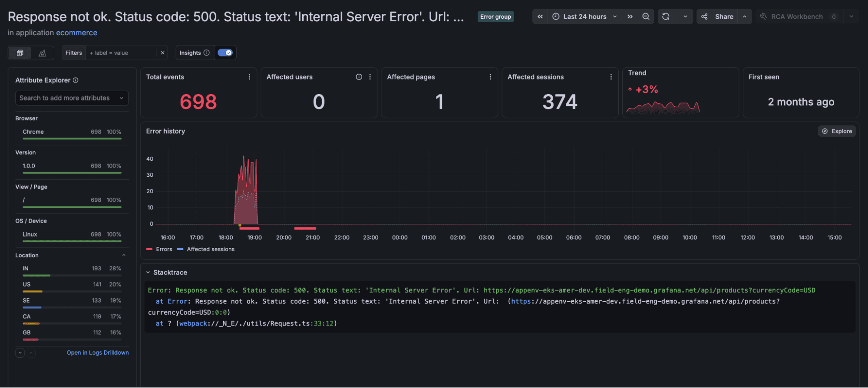Select Chrome browser attribute row

click(x=72, y=134)
